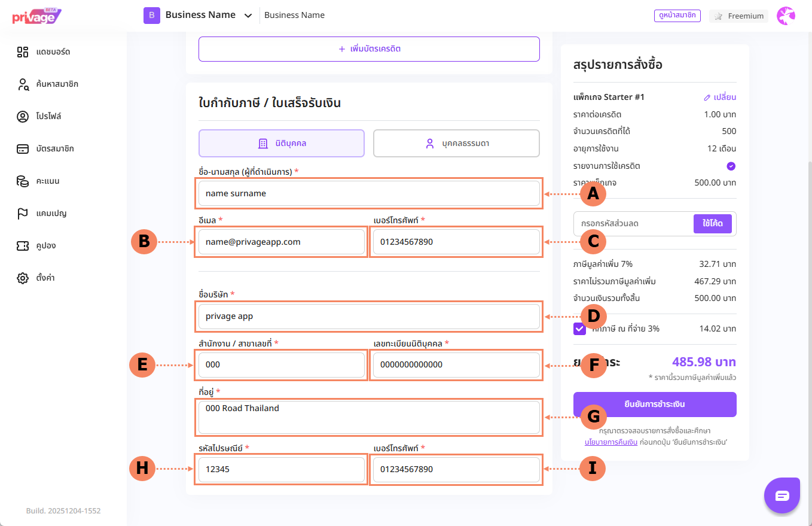812x526 pixels.
Task: Click the user avatar at top right
Action: click(786, 16)
